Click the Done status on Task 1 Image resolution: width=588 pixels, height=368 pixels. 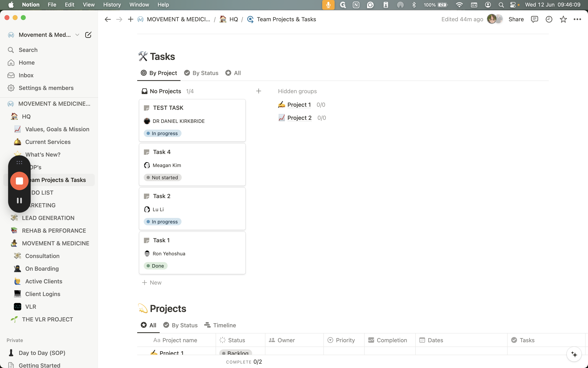tap(156, 266)
